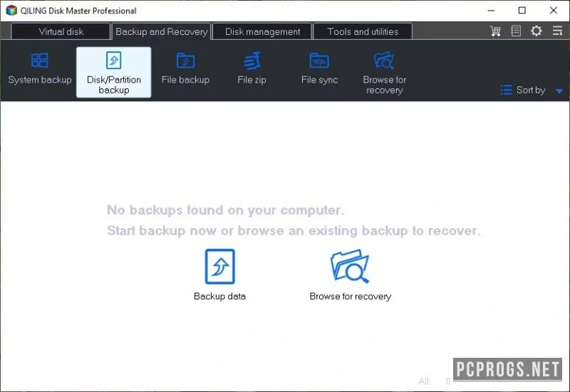Click the Sort by list icon
Screen dimensions: 570x392
(506, 90)
